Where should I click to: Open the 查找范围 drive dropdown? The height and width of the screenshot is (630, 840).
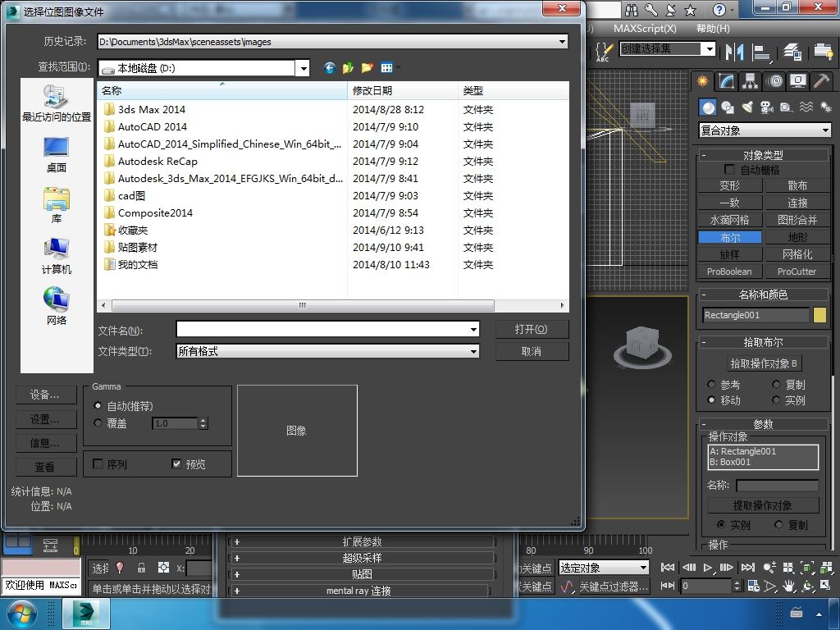coord(304,68)
